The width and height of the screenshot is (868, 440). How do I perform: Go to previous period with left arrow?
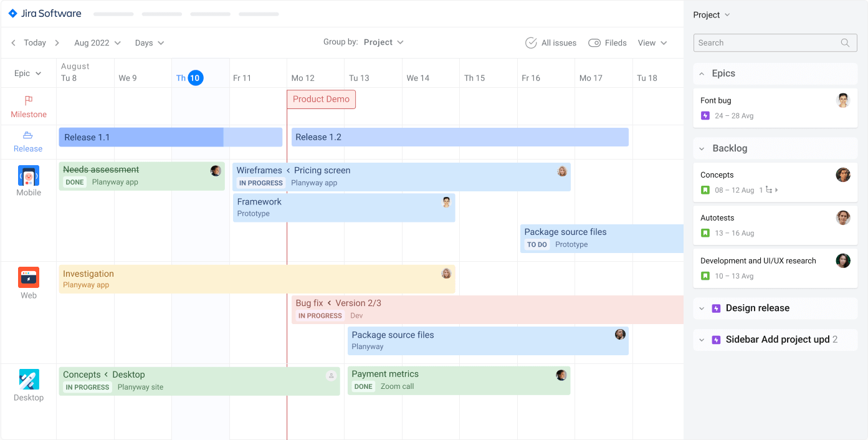tap(14, 43)
